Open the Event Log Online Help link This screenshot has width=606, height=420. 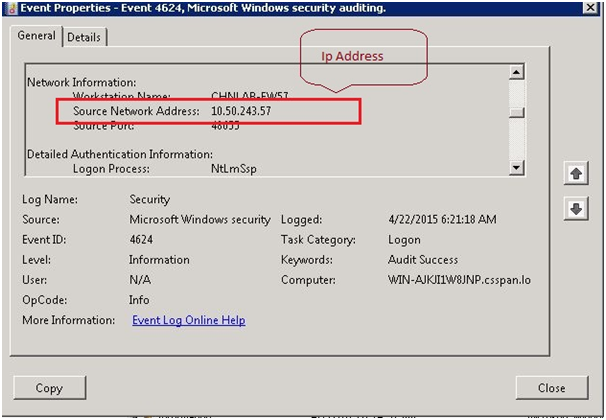188,320
